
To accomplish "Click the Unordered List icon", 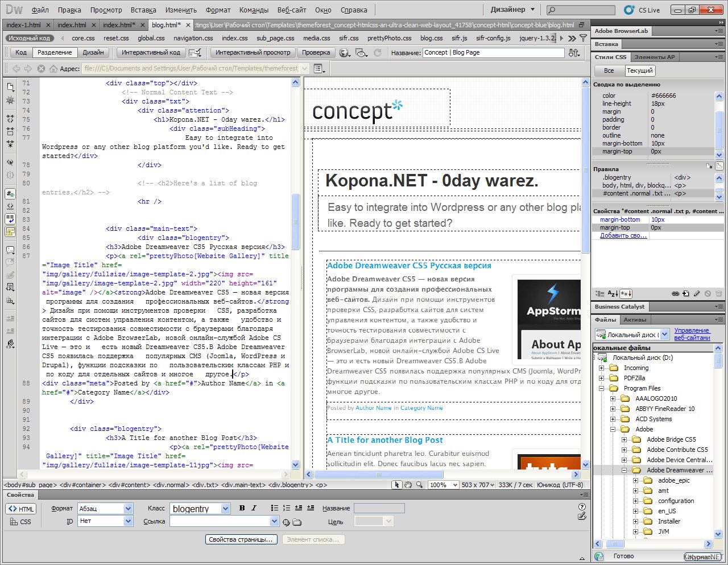I will (275, 508).
